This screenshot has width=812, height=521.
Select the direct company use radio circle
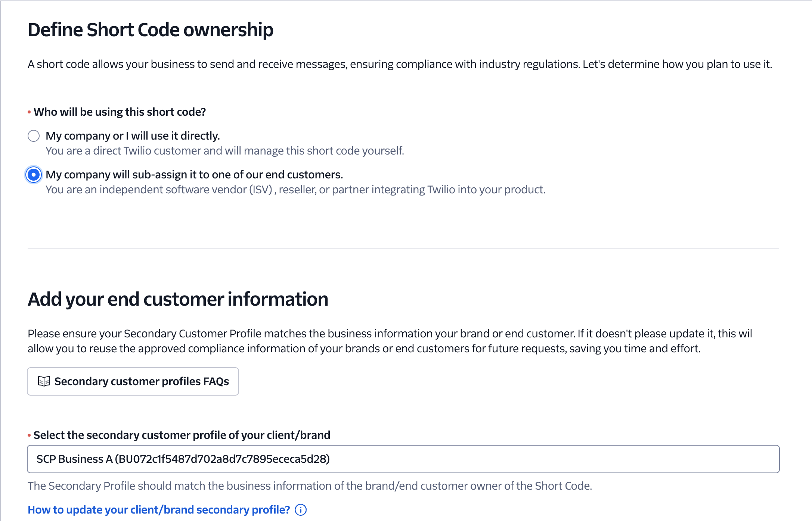(x=34, y=136)
